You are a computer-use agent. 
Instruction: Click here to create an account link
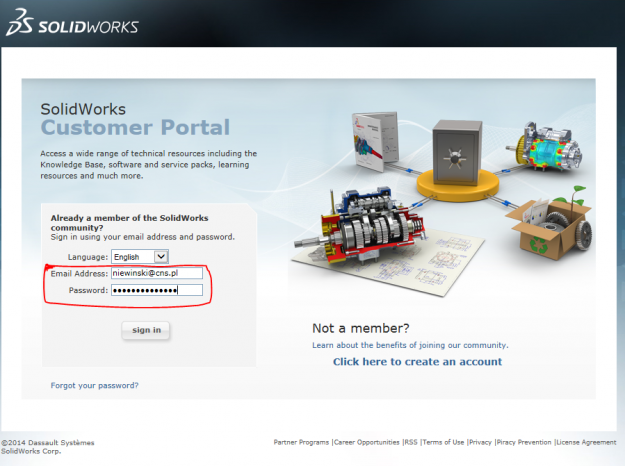point(417,362)
